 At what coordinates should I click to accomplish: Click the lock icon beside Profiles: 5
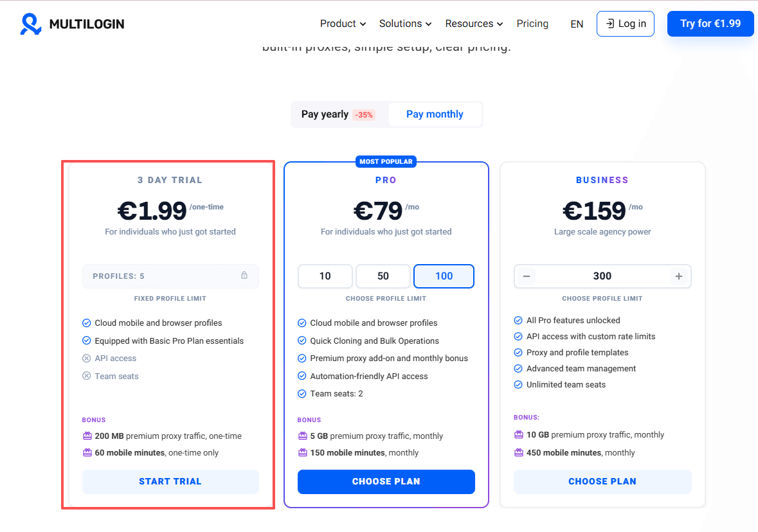244,276
